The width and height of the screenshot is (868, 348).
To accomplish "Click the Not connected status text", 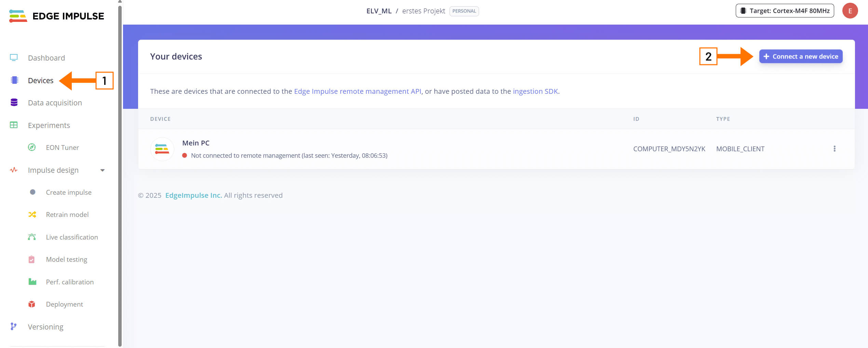I will (x=289, y=156).
